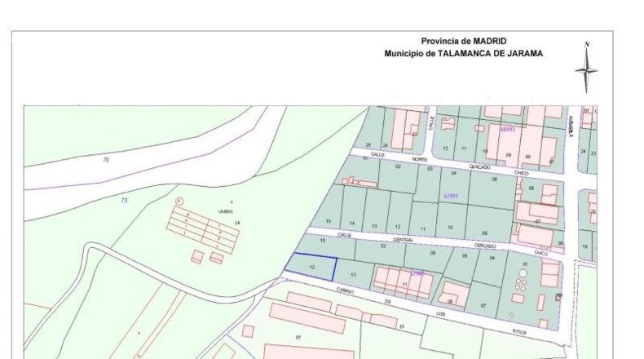Click 'Municipio de TALAMANCA DE JARAMA' heading
644x359 pixels.
tap(464, 54)
